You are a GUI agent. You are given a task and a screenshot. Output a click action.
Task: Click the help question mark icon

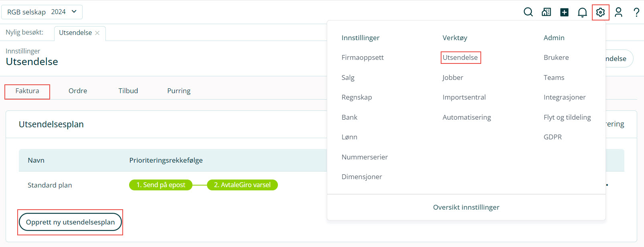pos(636,12)
